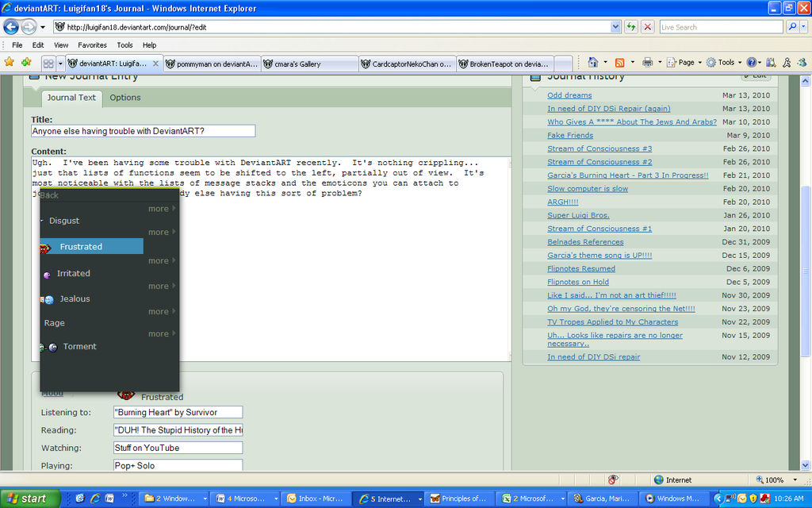812x508 pixels.
Task: Open the Recent Pages dropdown next to Forward
Action: (43, 27)
